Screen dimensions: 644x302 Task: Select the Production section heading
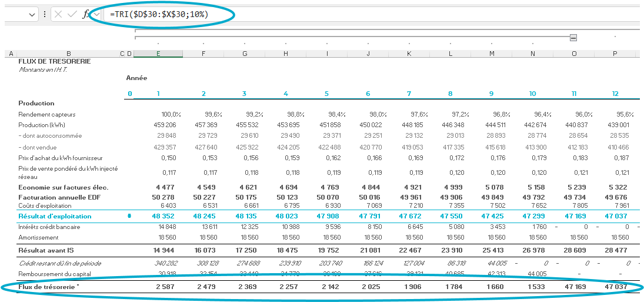point(36,103)
